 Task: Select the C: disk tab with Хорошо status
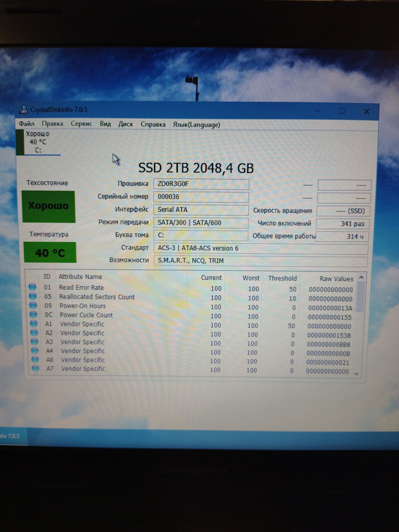pyautogui.click(x=38, y=142)
